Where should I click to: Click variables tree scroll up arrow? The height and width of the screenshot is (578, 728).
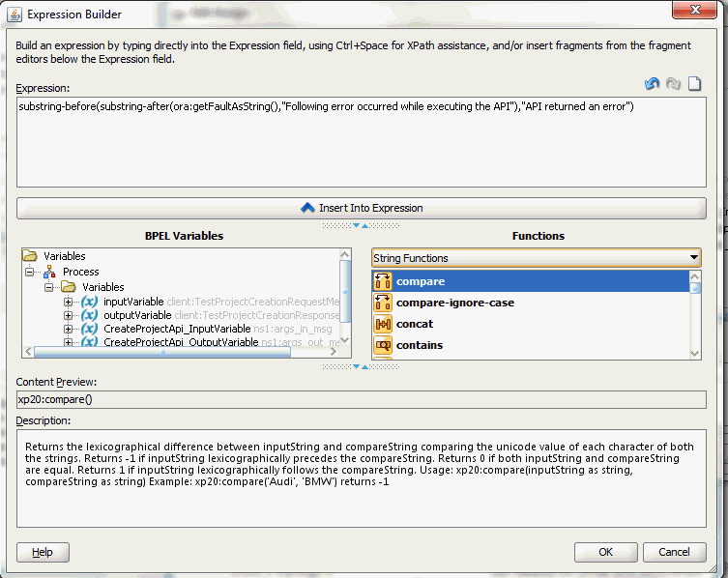[345, 254]
